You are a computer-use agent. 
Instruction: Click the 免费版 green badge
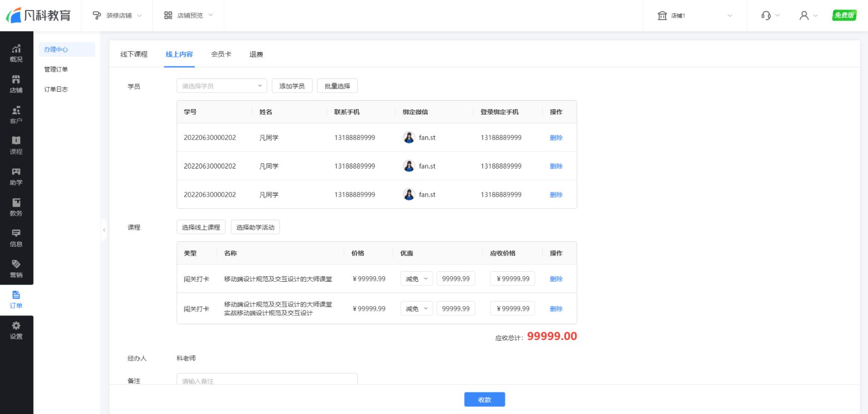(844, 15)
